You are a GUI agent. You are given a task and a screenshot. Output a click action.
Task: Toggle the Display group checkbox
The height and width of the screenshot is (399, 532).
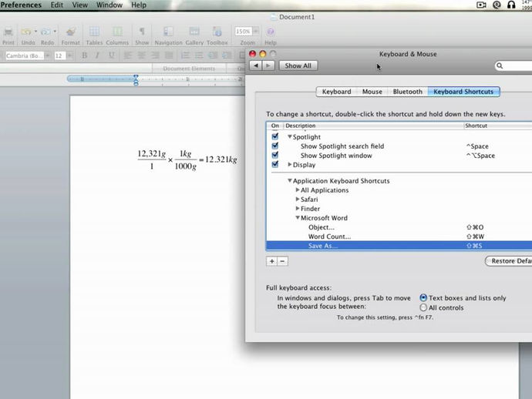[275, 164]
